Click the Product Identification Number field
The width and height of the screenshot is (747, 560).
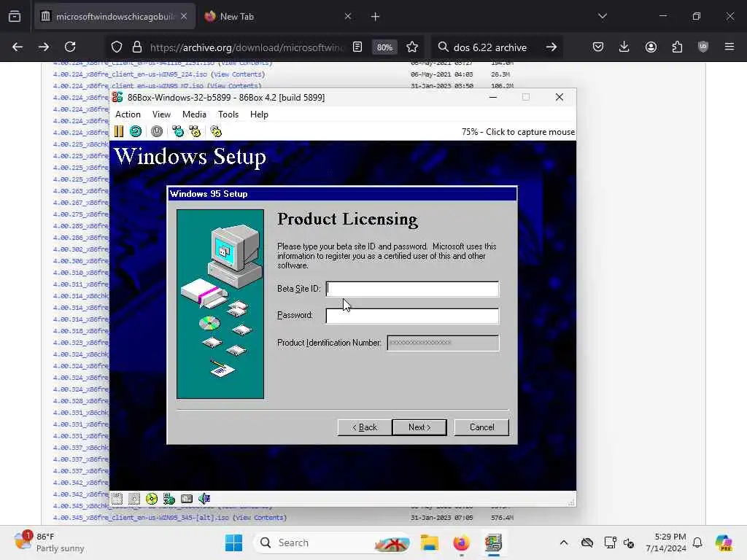tap(443, 343)
